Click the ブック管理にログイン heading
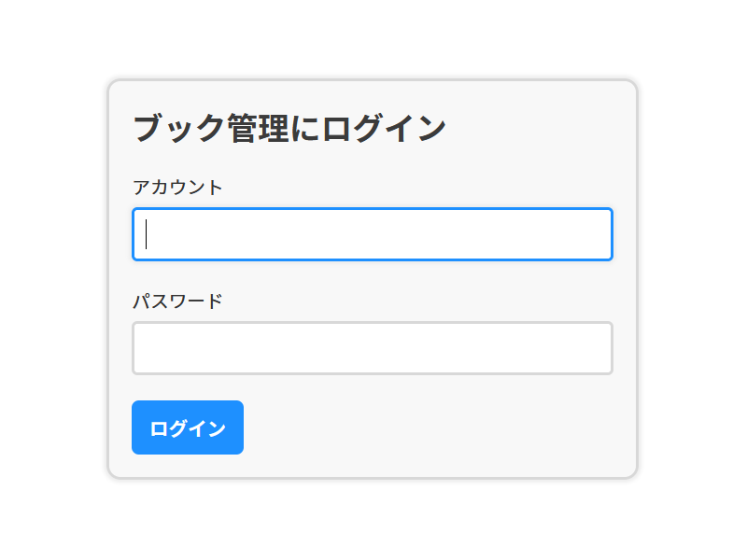The height and width of the screenshot is (560, 747). click(x=289, y=128)
